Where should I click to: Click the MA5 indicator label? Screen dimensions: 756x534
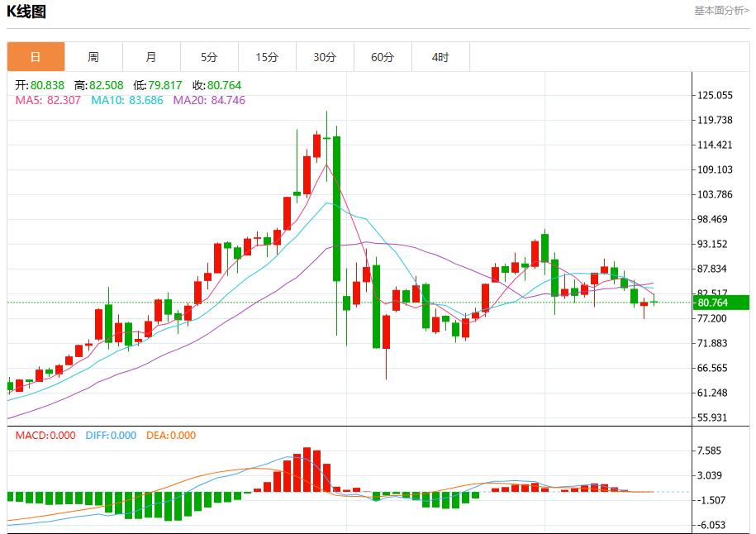[48, 100]
